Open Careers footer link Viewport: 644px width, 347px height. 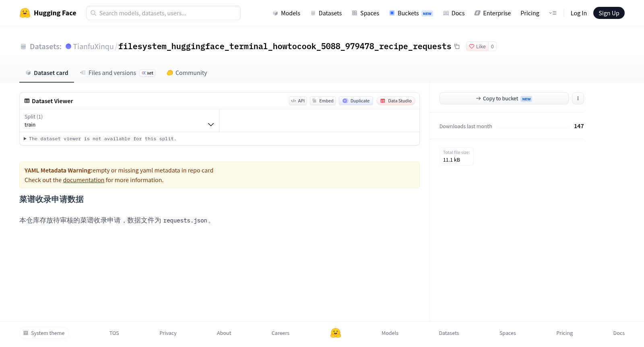click(x=281, y=333)
